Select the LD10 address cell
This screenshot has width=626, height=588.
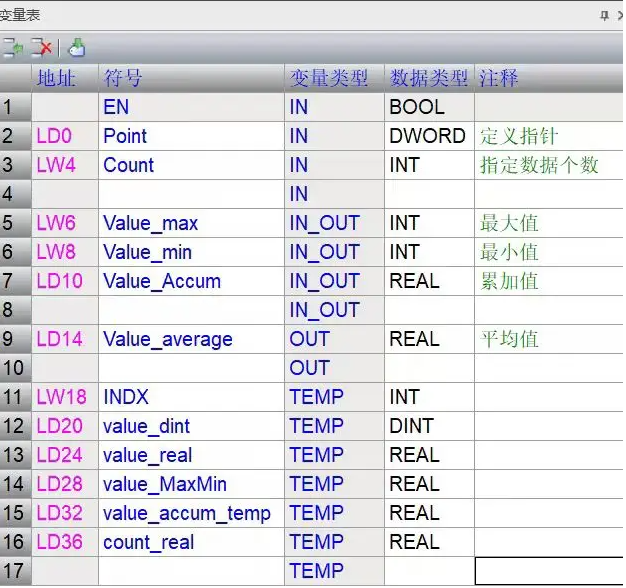(65, 281)
